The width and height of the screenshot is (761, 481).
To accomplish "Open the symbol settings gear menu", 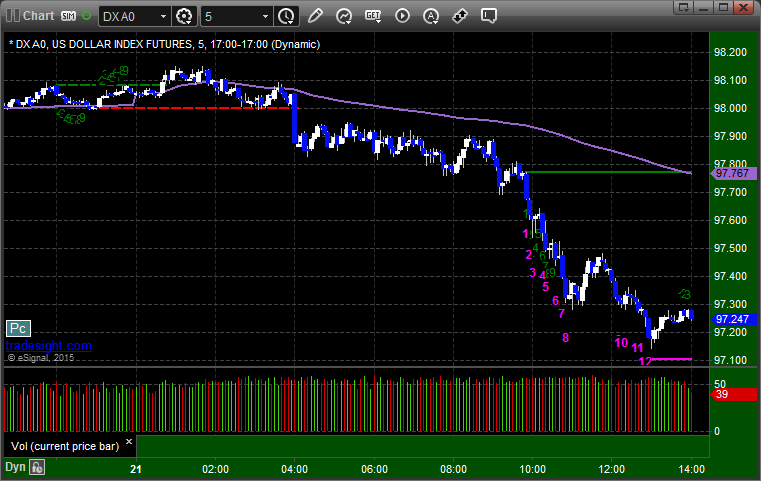I will click(184, 17).
